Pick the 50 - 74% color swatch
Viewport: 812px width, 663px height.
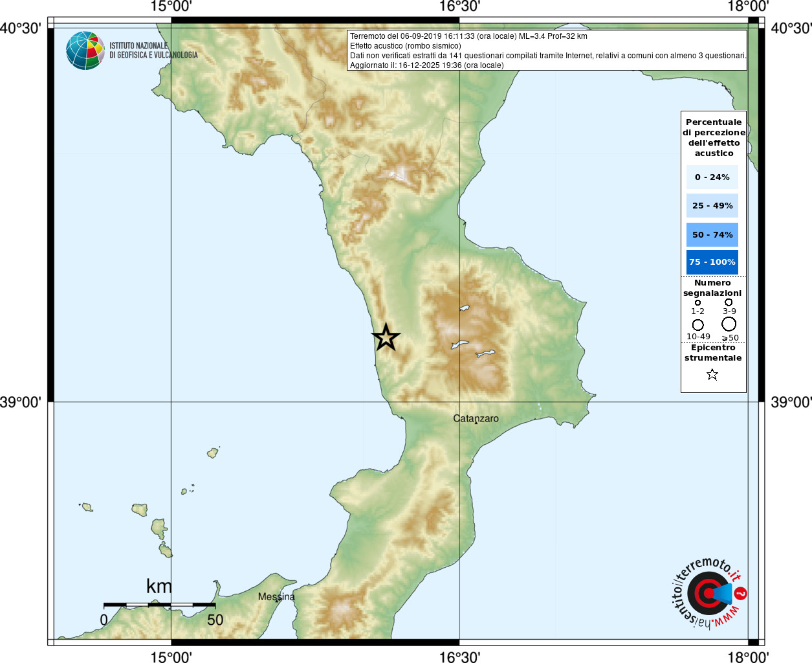(x=712, y=234)
